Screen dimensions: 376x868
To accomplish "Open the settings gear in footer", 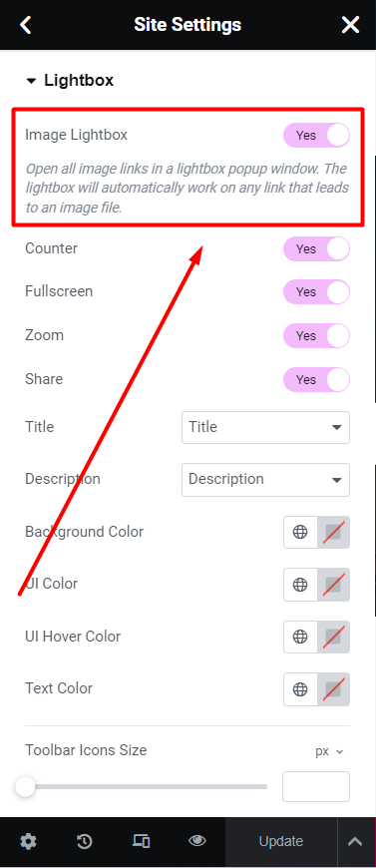I will pos(28,841).
